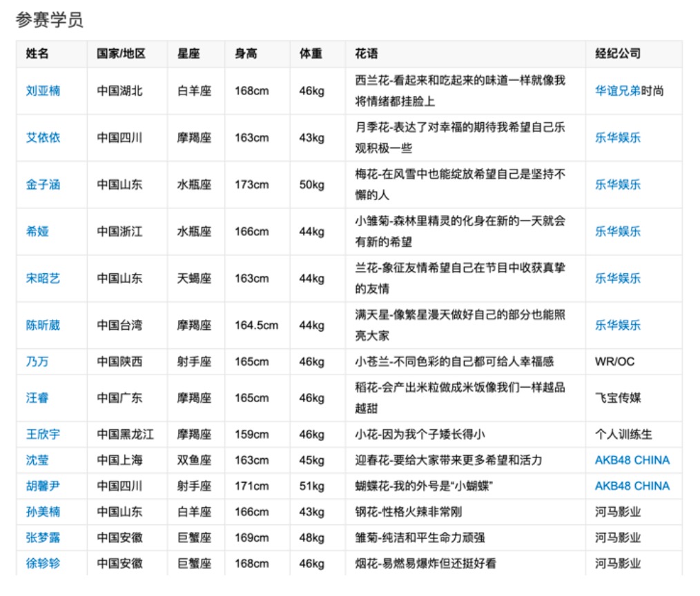Click the 胡馨尹 name link
This screenshot has height=596, width=700.
43,486
